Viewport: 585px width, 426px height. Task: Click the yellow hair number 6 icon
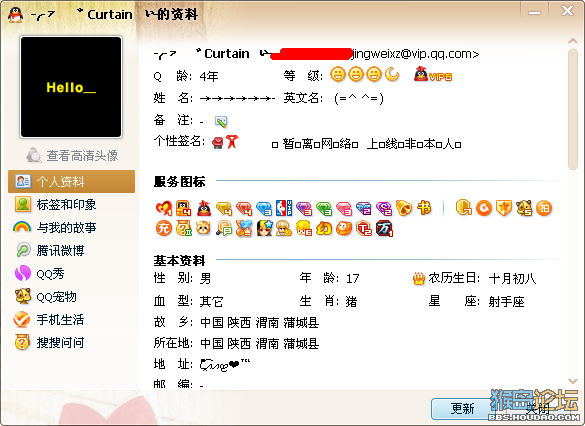click(304, 228)
